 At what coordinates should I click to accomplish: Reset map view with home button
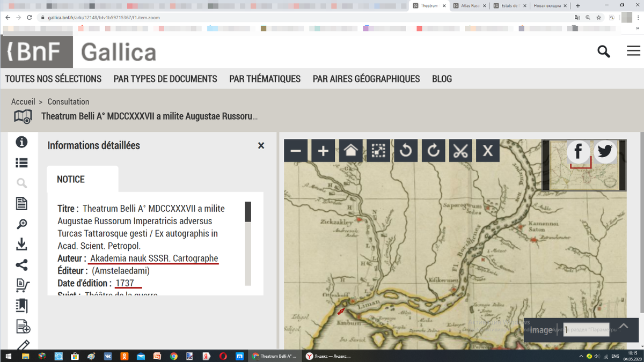point(350,151)
